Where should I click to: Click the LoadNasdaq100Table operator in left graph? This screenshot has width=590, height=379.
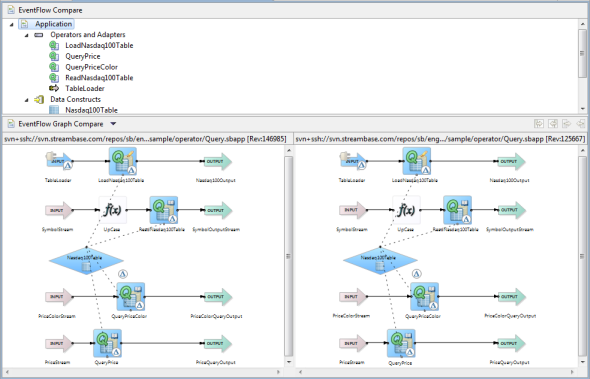pyautogui.click(x=123, y=161)
